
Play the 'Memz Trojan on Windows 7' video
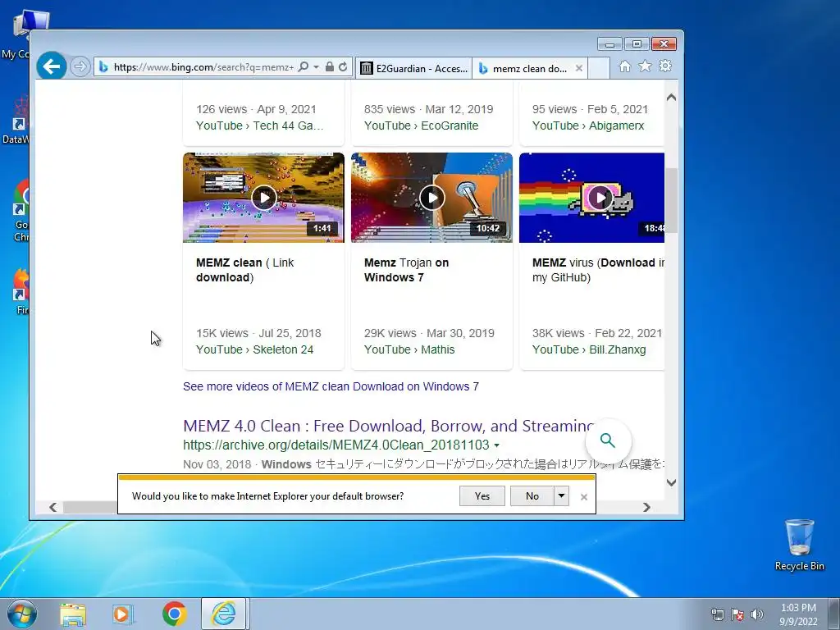pyautogui.click(x=431, y=198)
